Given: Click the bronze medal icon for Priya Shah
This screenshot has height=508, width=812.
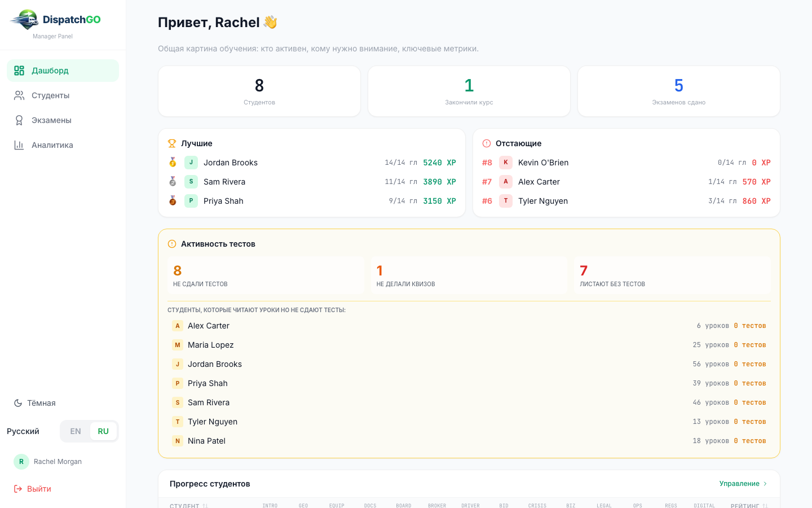Looking at the screenshot, I should (173, 201).
